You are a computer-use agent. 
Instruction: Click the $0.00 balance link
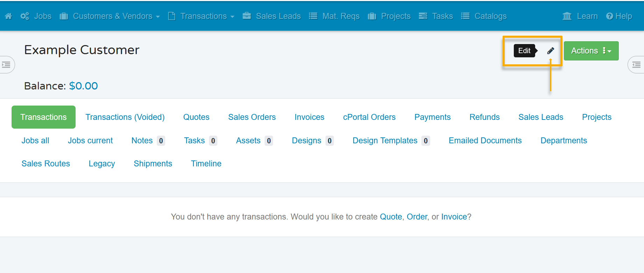(83, 86)
